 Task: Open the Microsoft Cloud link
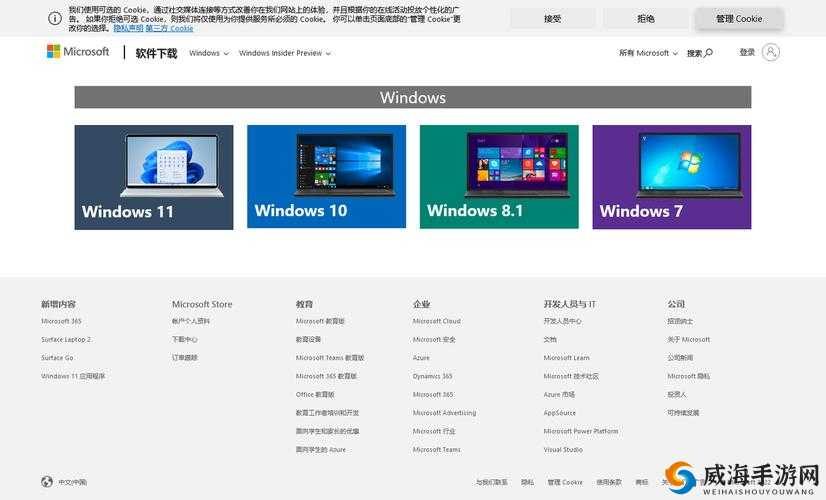click(437, 321)
